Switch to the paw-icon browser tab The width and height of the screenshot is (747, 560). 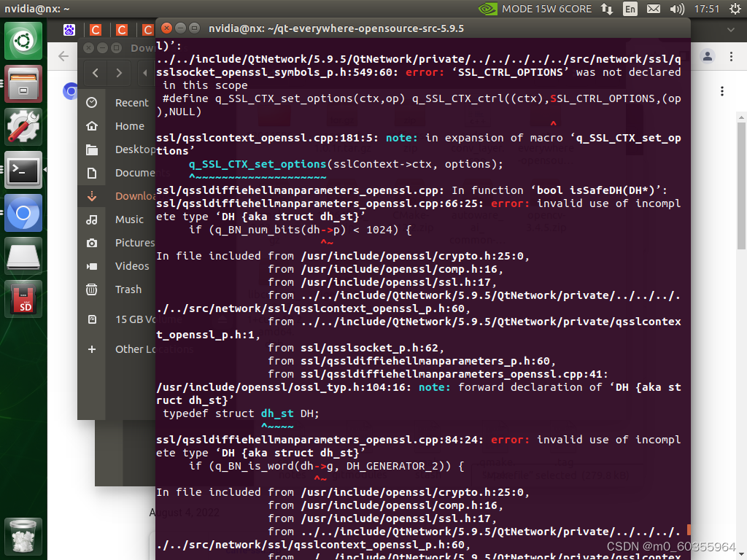coord(69,30)
